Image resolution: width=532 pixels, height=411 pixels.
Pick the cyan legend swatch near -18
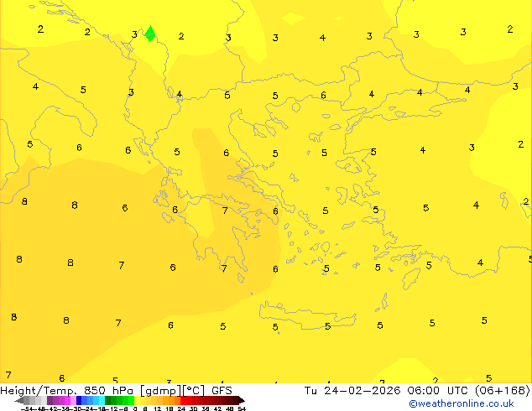[102, 400]
